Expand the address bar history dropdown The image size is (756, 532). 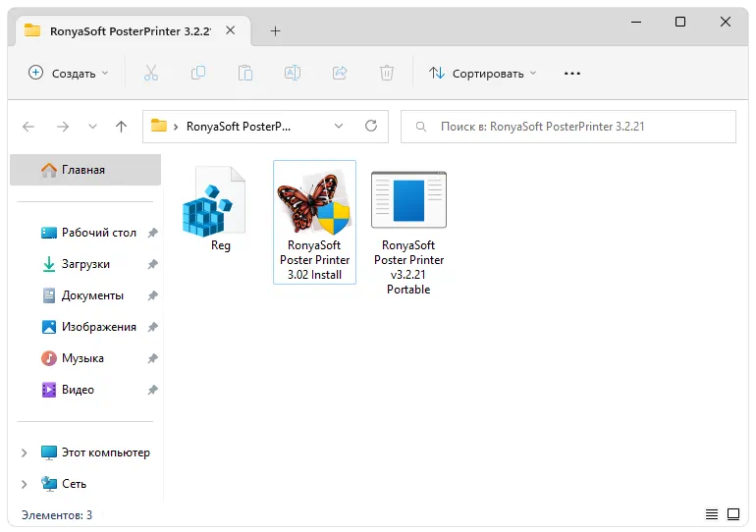[339, 127]
